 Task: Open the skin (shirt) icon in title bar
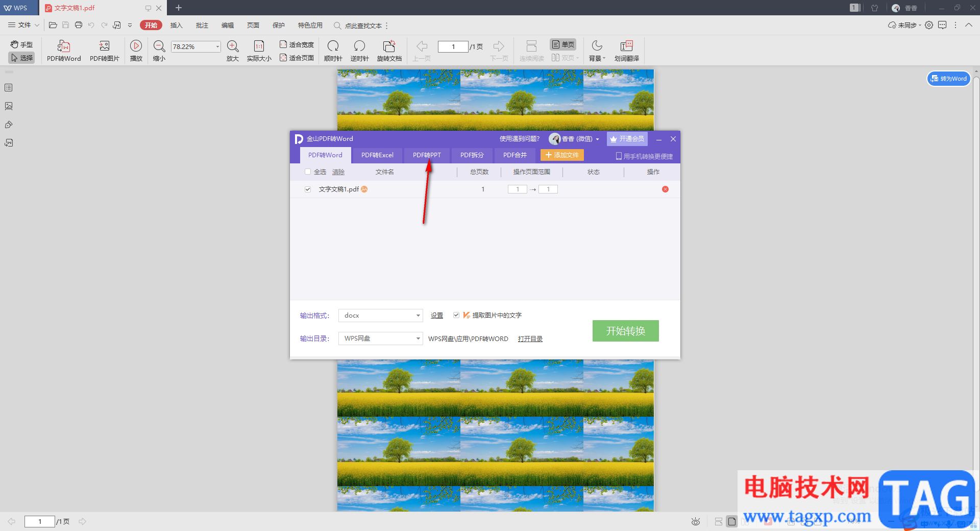pyautogui.click(x=874, y=8)
